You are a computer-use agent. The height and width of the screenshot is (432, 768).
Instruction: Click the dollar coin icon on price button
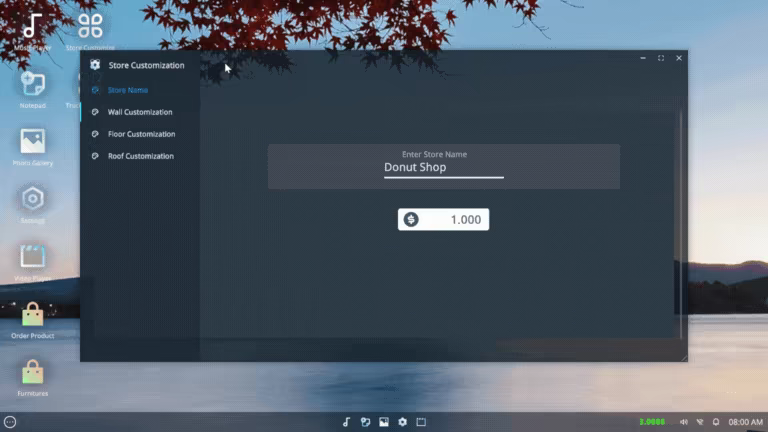coord(411,219)
